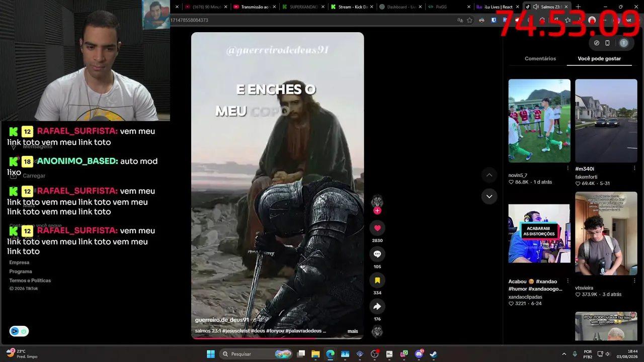Open the profile avatar in TikTok header
The width and height of the screenshot is (644, 362).
tap(624, 43)
